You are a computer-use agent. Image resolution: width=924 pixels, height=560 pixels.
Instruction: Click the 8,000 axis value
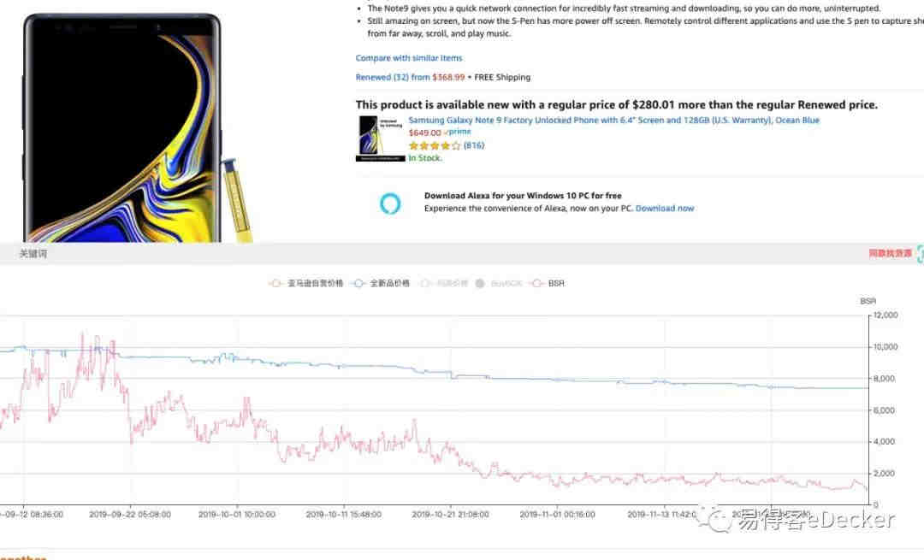pyautogui.click(x=884, y=379)
